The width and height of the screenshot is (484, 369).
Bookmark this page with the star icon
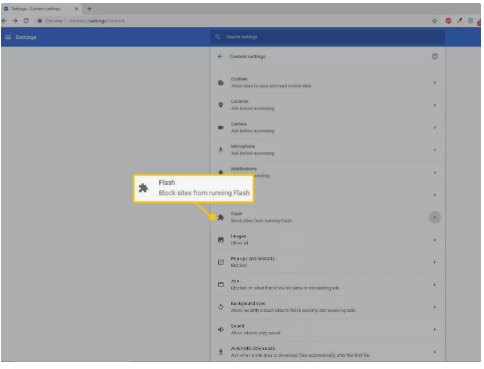pos(434,21)
